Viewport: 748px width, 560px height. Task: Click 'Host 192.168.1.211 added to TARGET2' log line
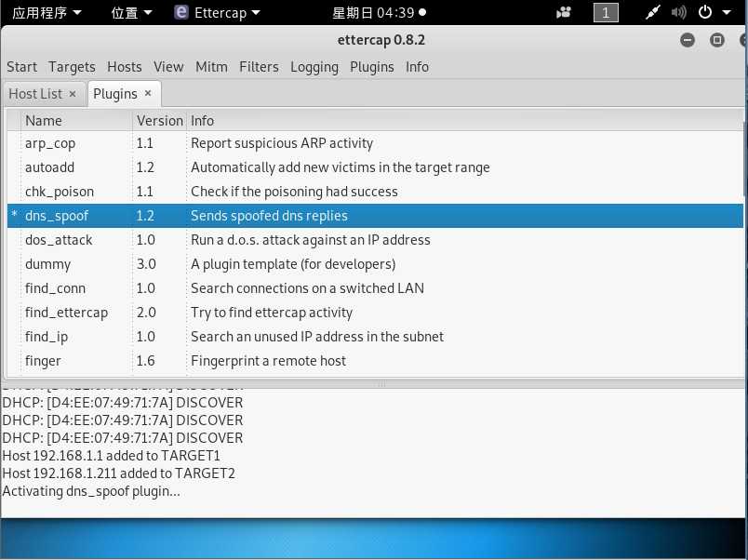pyautogui.click(x=119, y=473)
